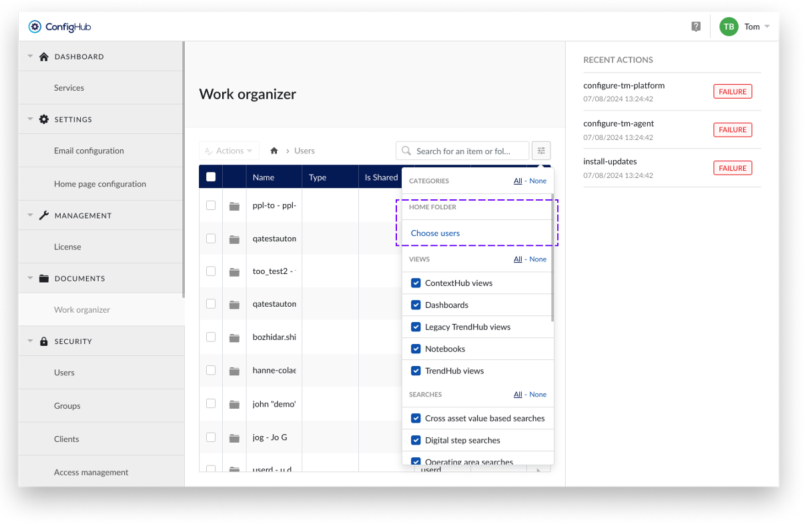Go to Users in the Security menu

64,373
